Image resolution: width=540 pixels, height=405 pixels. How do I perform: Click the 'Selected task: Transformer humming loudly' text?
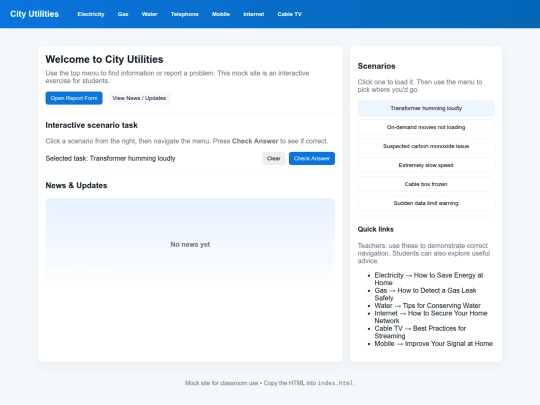(110, 158)
